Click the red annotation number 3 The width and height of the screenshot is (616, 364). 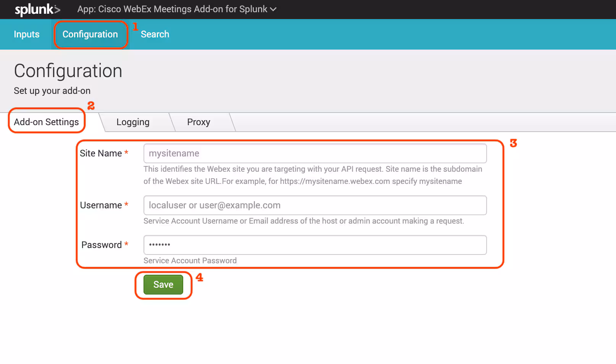(513, 143)
